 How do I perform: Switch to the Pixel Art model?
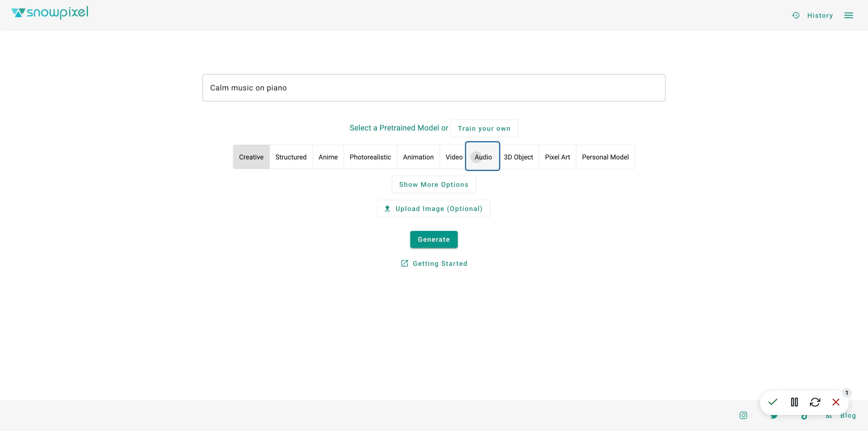tap(557, 157)
